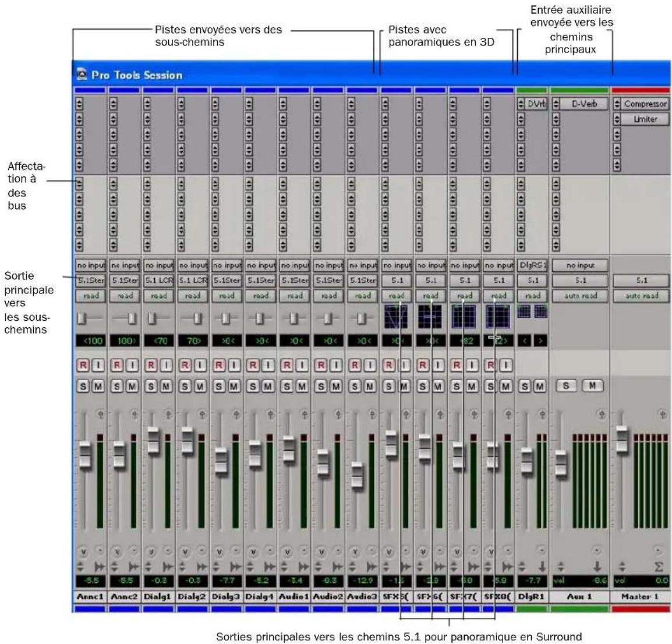Click aux input type arrow icon on DlgR1
Image resolution: width=672 pixels, height=644 pixels.
(542, 567)
